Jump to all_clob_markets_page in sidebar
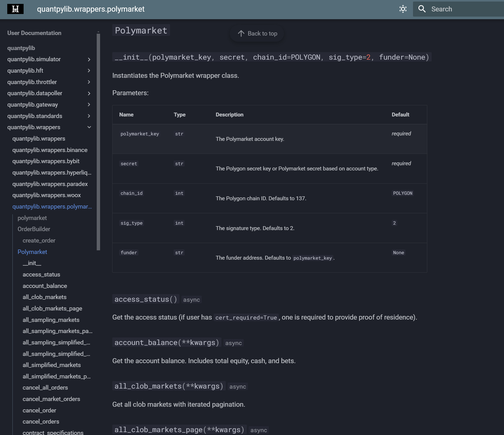The image size is (504, 435). coord(52,308)
